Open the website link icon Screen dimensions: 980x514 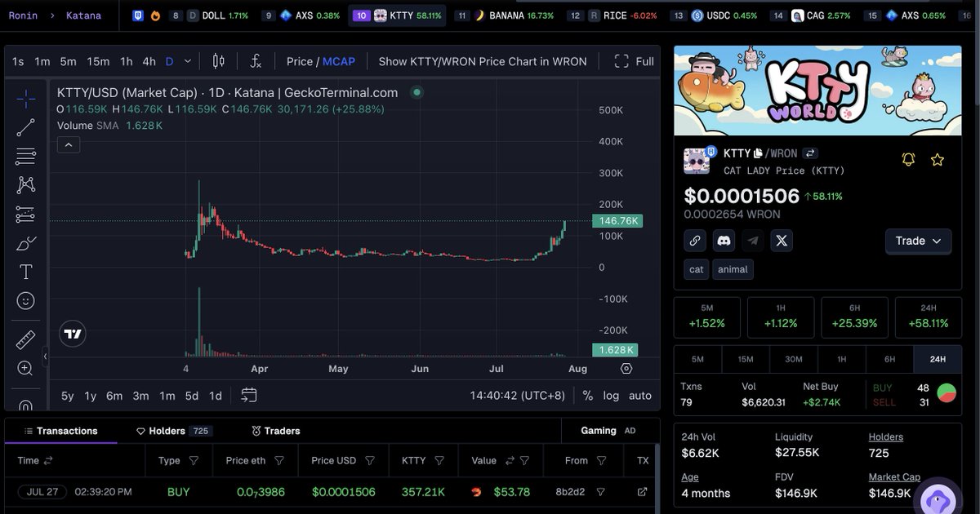point(695,241)
